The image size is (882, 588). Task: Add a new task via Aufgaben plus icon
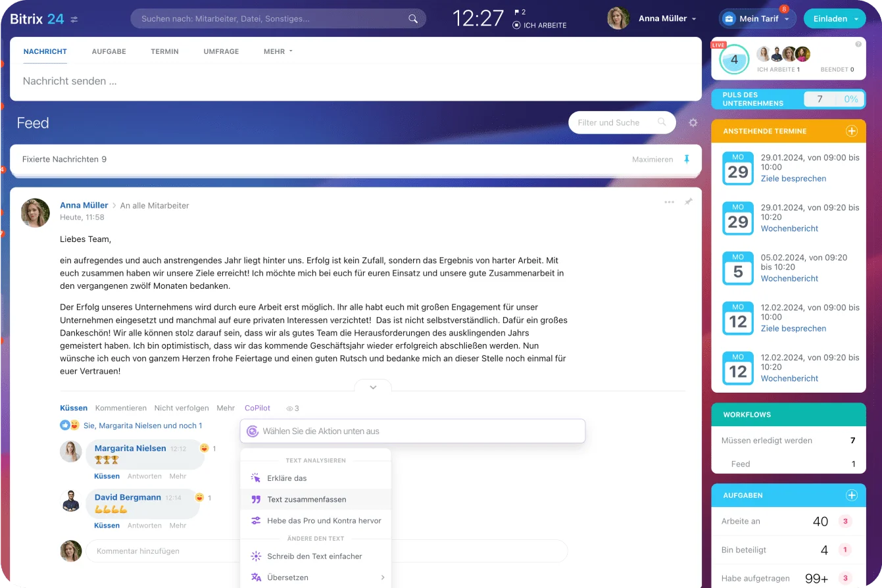[x=851, y=495]
